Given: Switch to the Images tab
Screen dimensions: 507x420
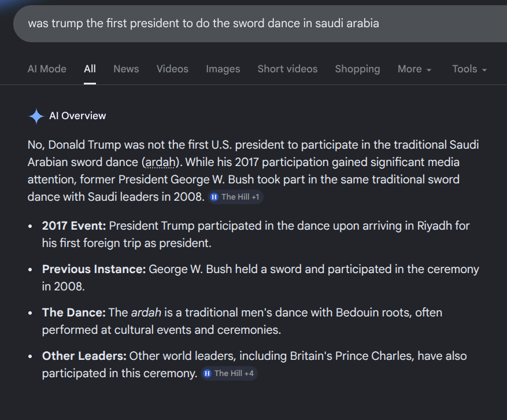Looking at the screenshot, I should coord(223,69).
